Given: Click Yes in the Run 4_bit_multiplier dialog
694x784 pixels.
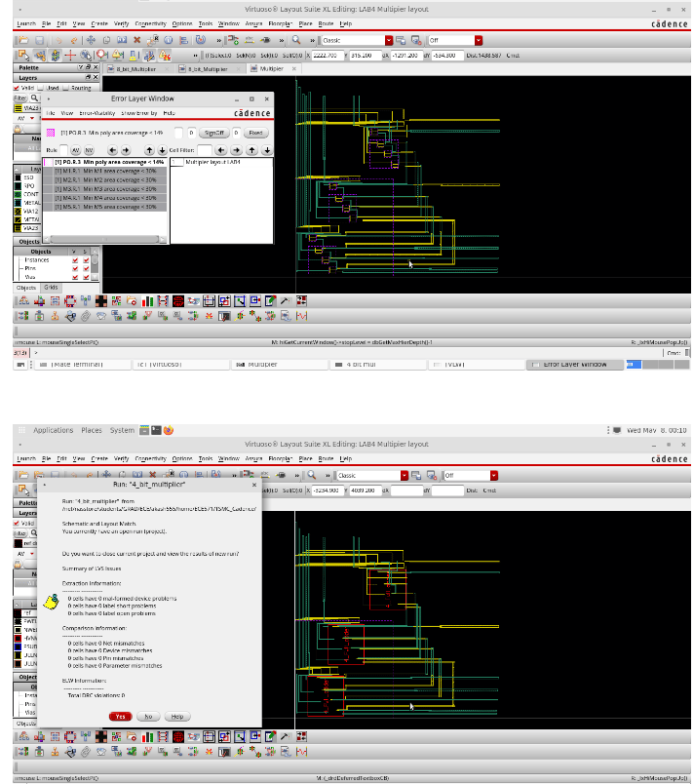Looking at the screenshot, I should pyautogui.click(x=121, y=717).
